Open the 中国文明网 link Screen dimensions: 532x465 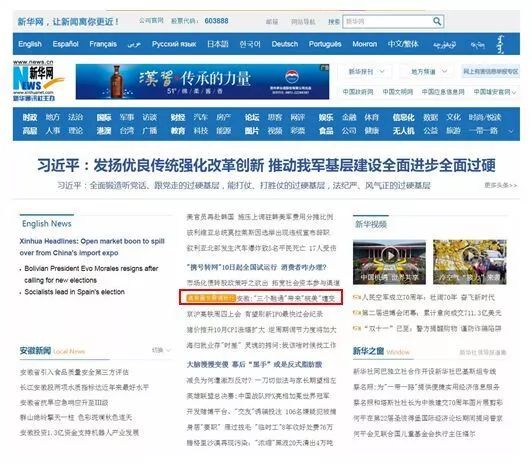pos(398,92)
